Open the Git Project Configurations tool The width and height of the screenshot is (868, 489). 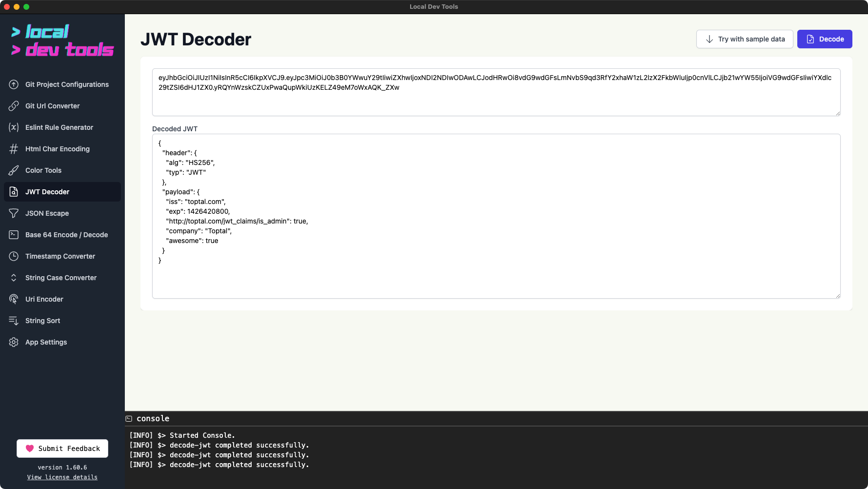(x=67, y=84)
